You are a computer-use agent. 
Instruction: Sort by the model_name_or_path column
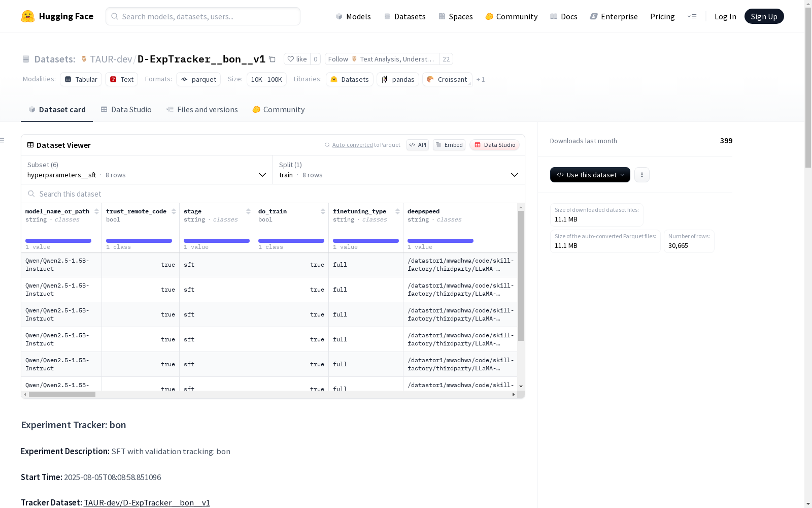pyautogui.click(x=96, y=211)
